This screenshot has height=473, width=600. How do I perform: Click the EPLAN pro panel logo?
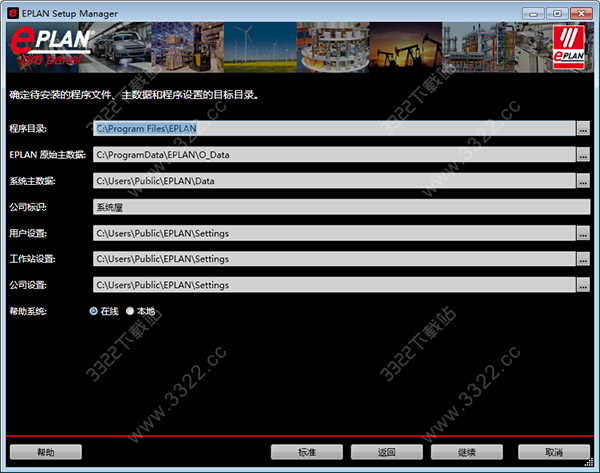point(50,47)
